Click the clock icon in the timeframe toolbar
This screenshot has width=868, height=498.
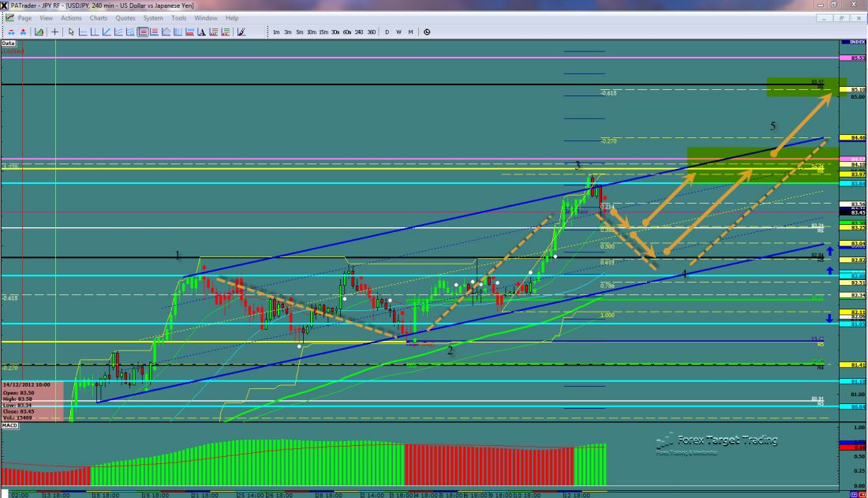tap(427, 32)
